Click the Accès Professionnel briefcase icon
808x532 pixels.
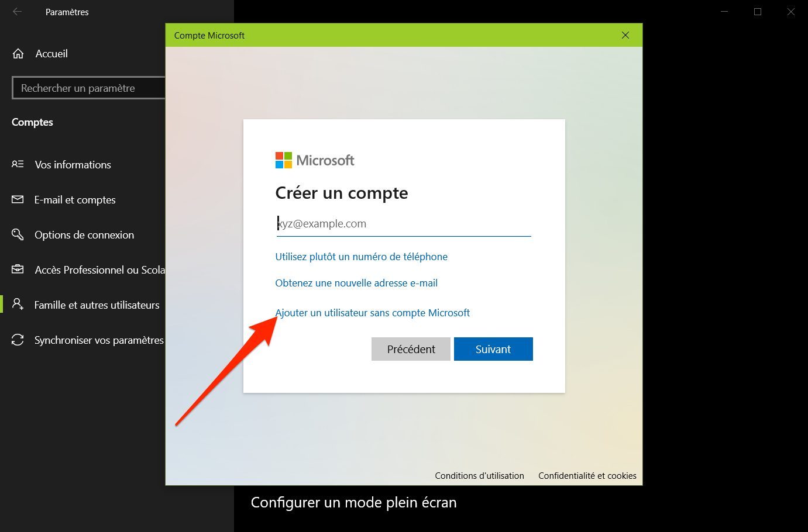tap(18, 270)
